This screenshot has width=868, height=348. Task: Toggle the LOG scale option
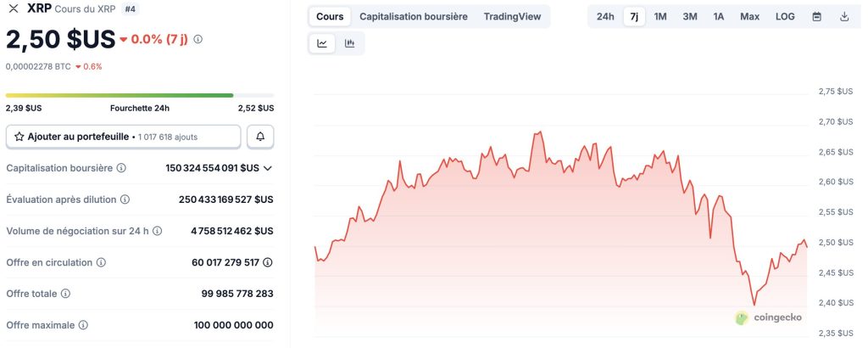click(785, 16)
